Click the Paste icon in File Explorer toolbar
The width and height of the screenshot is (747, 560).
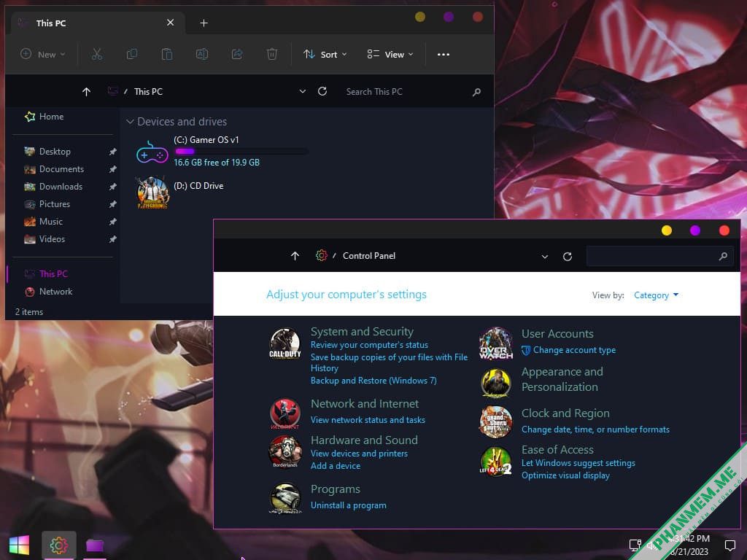click(x=167, y=54)
